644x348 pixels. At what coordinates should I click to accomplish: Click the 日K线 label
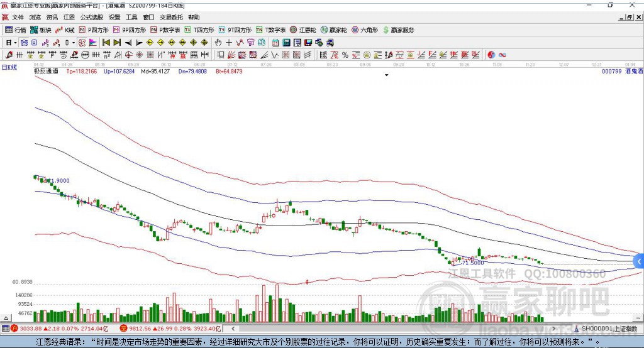[x=9, y=67]
